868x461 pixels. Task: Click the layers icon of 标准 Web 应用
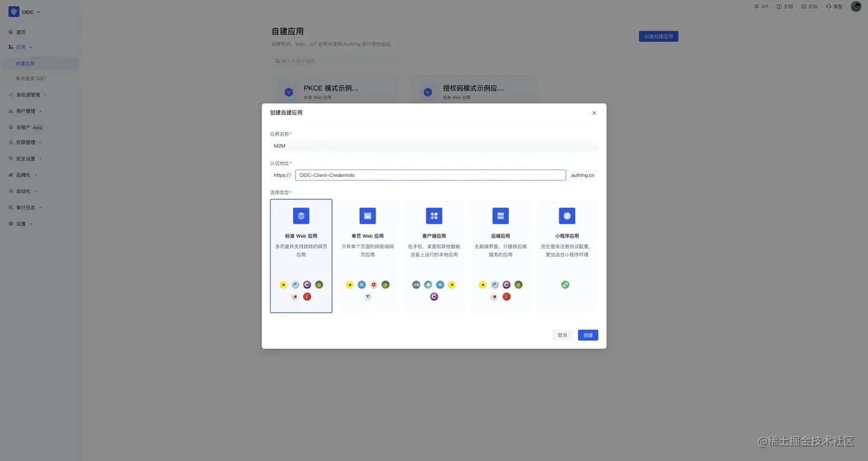click(x=301, y=216)
